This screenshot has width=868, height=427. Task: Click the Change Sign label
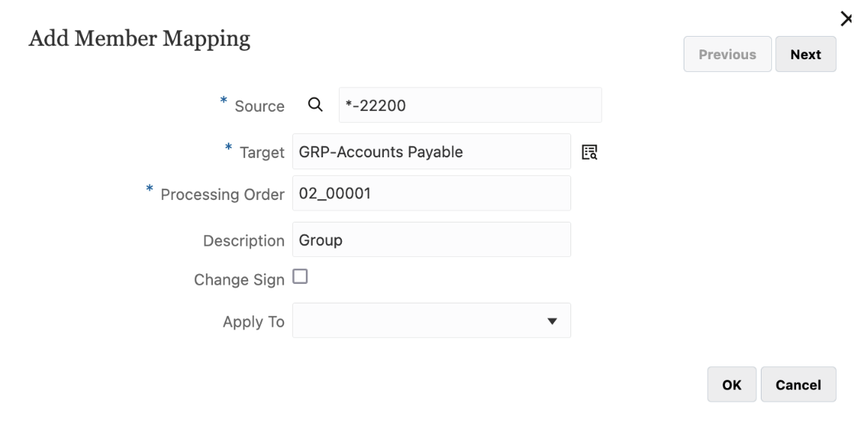(x=239, y=279)
